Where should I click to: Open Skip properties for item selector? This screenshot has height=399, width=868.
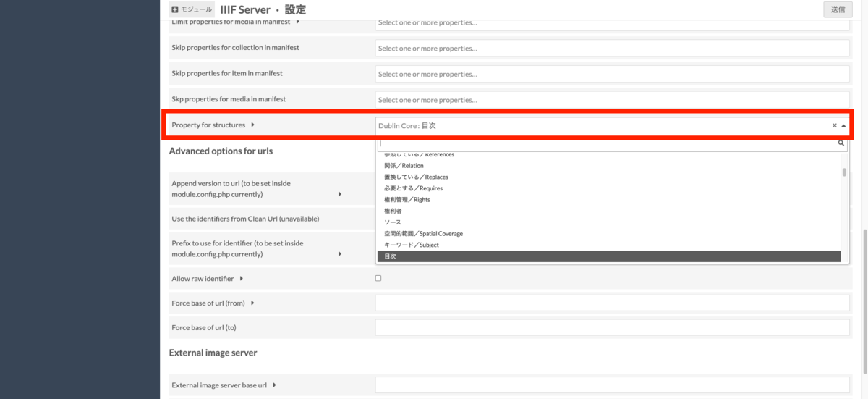click(x=612, y=74)
